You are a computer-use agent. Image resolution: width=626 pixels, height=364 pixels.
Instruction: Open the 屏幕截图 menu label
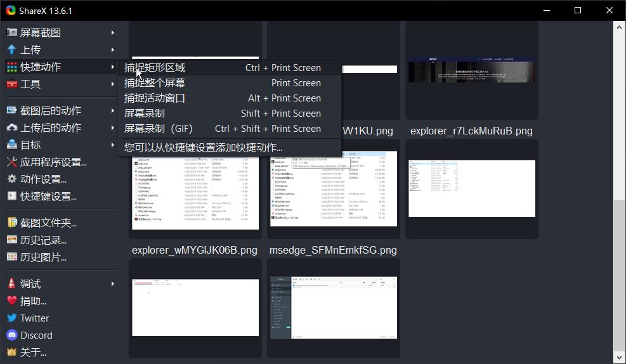(41, 33)
